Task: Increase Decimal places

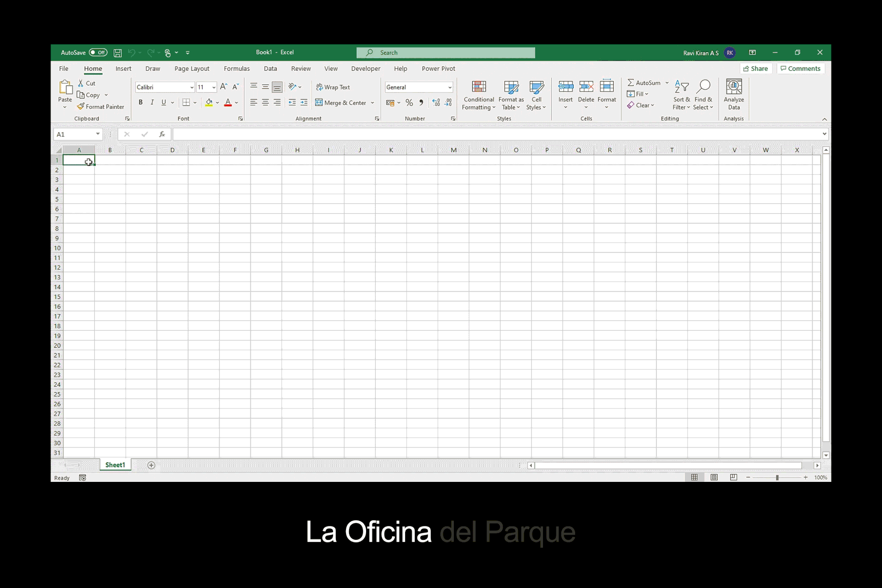Action: (435, 102)
